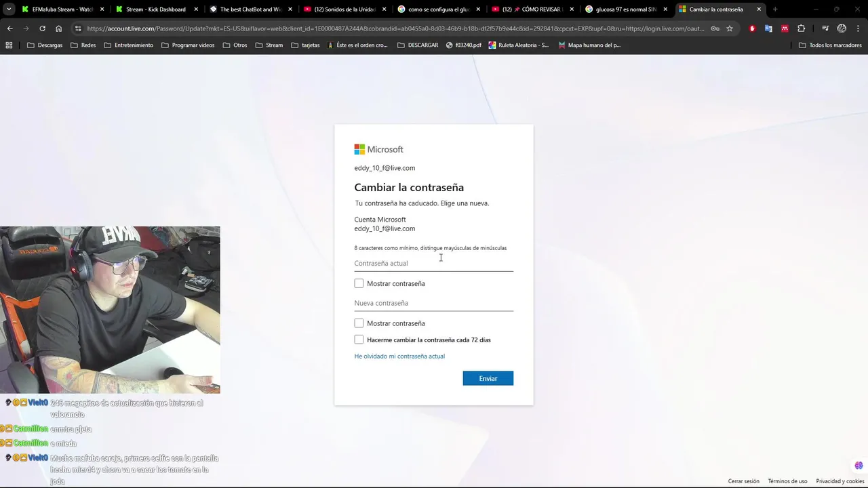
Task: Open the Entretenimiento bookmark folder
Action: [128, 45]
